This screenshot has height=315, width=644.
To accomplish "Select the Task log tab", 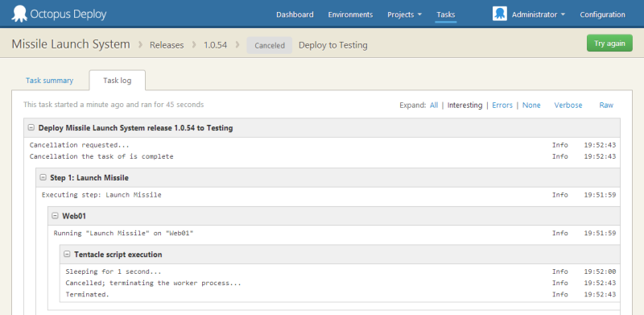I will point(117,81).
